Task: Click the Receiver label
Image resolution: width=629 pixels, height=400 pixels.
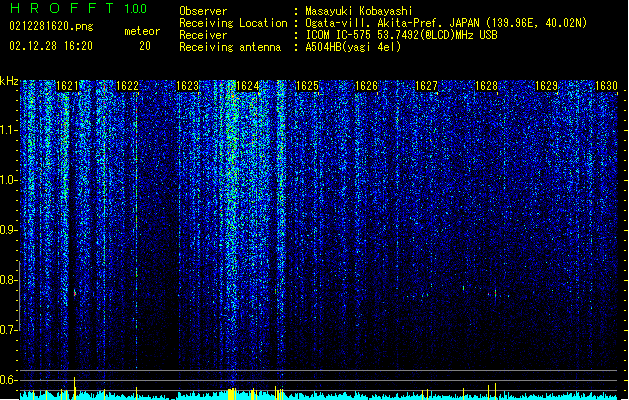Action: (203, 35)
